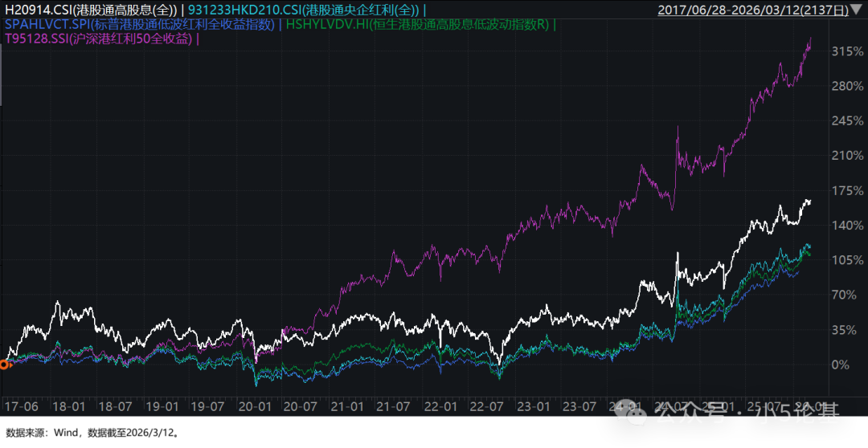Click the 105% y-axis label
The image size is (868, 448).
(847, 260)
